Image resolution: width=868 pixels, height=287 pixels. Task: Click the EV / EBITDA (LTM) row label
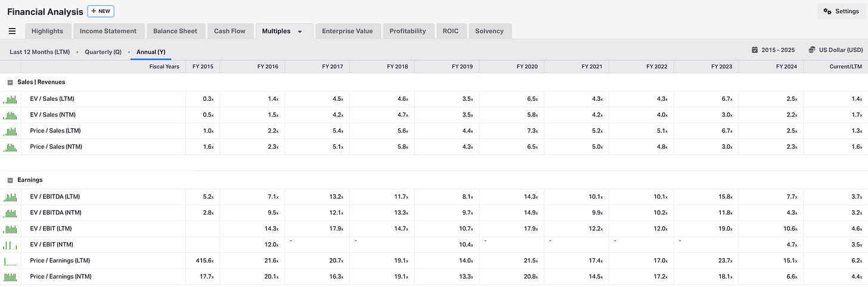pyautogui.click(x=55, y=197)
